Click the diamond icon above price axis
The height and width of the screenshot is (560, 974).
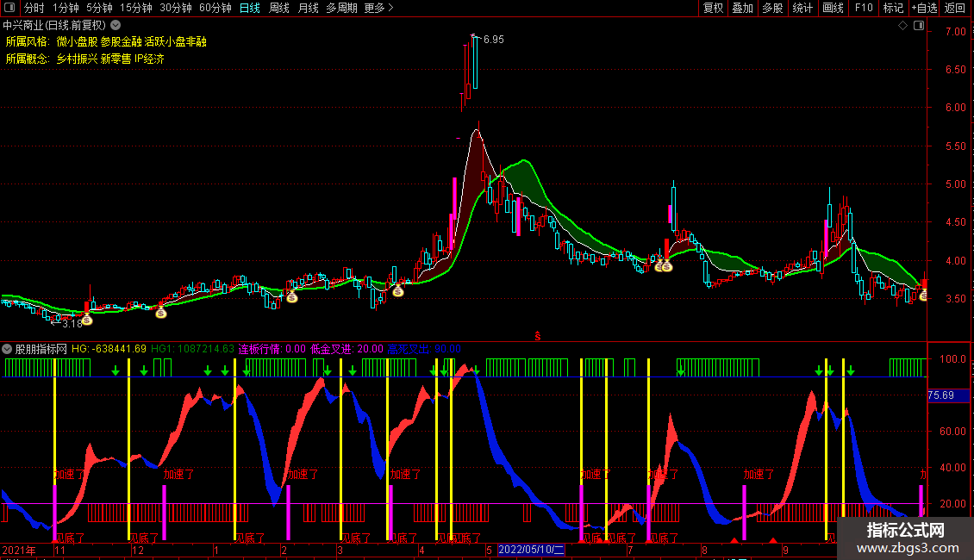coord(902,26)
